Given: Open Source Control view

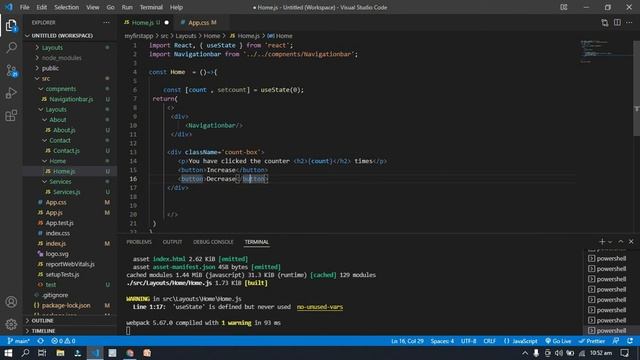Looking at the screenshot, I should click(x=11, y=70).
